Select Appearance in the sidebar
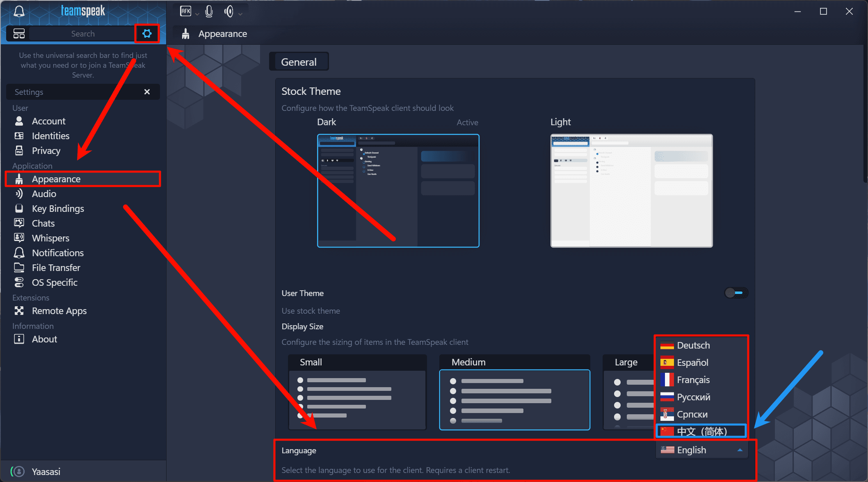Viewport: 868px width, 482px height. pyautogui.click(x=82, y=179)
